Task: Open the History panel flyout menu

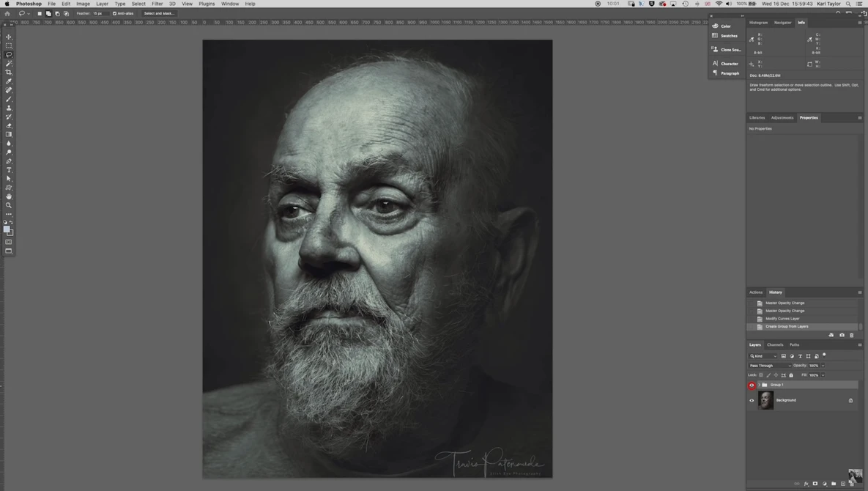Action: click(x=860, y=292)
